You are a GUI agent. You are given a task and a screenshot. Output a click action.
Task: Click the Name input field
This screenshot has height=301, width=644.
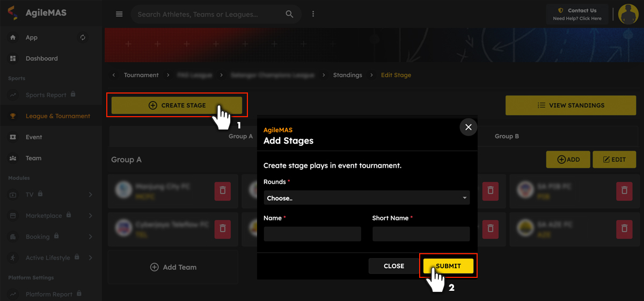tap(312, 234)
